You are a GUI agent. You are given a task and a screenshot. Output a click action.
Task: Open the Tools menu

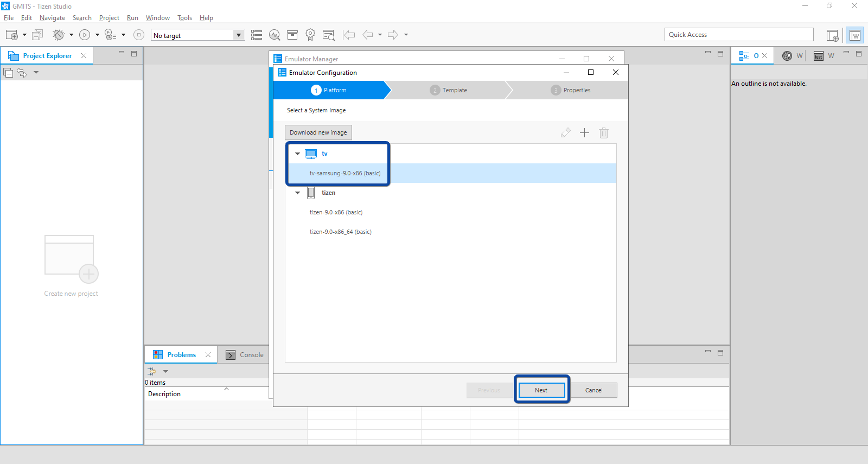tap(184, 18)
